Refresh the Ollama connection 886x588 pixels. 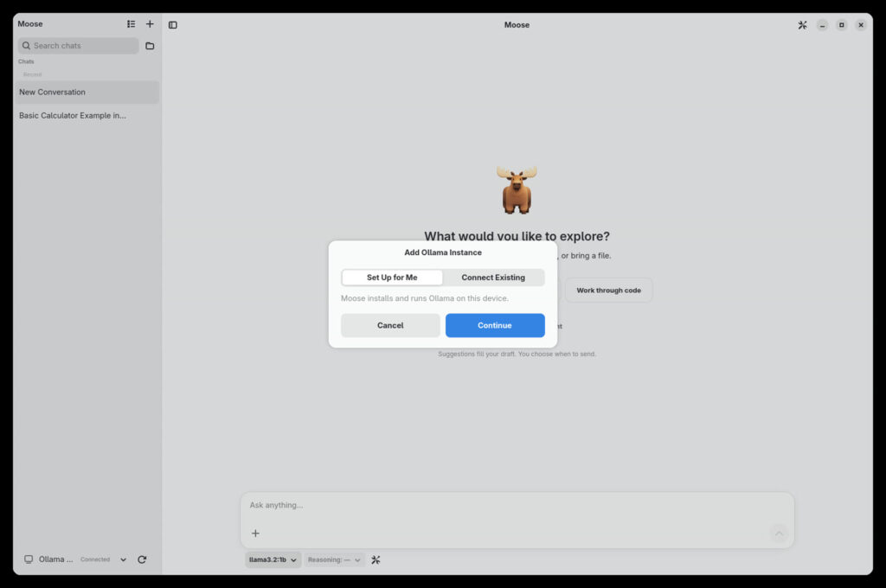click(142, 559)
